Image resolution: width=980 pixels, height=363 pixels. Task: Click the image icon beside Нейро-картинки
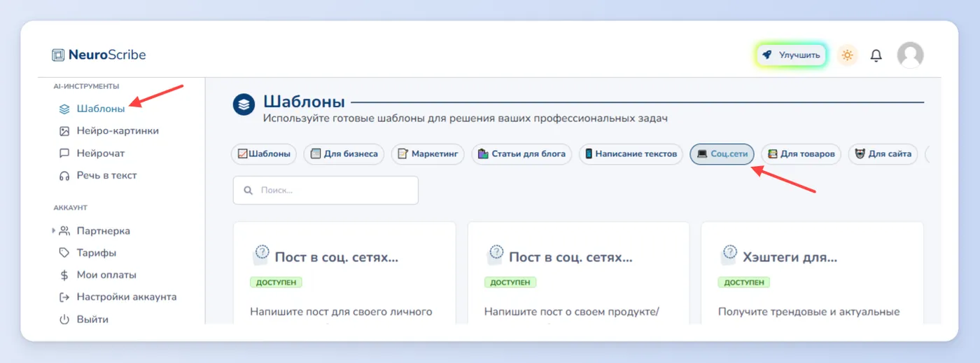pos(64,131)
